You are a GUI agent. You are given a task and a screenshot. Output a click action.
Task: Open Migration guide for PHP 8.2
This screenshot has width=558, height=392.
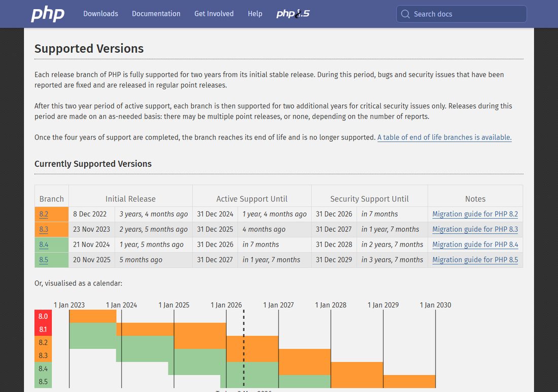pos(475,214)
